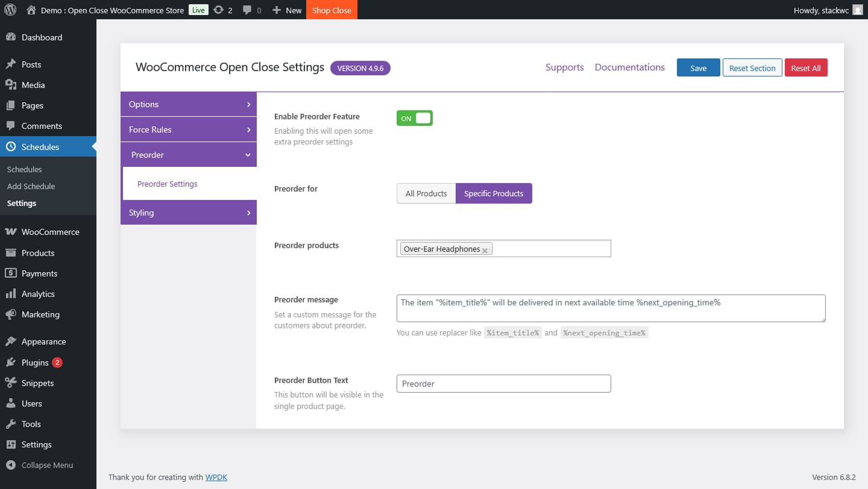Click the Posts pushpin icon

pyautogui.click(x=11, y=64)
